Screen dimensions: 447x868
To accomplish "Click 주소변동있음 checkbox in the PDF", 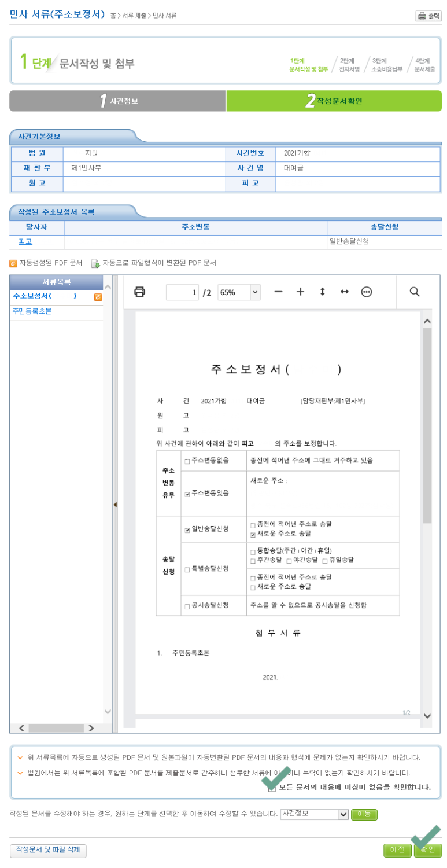I will click(187, 494).
